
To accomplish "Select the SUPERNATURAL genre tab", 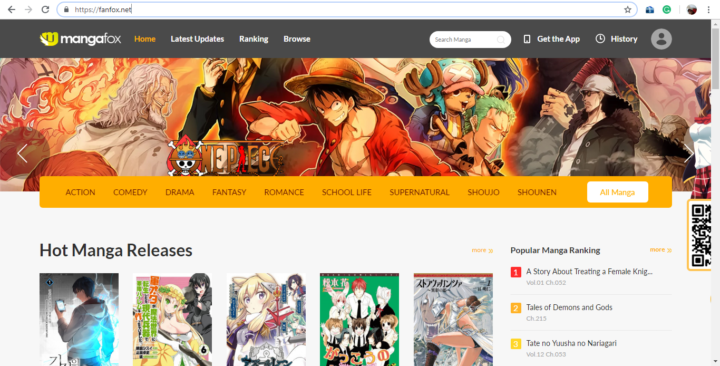I will click(419, 192).
